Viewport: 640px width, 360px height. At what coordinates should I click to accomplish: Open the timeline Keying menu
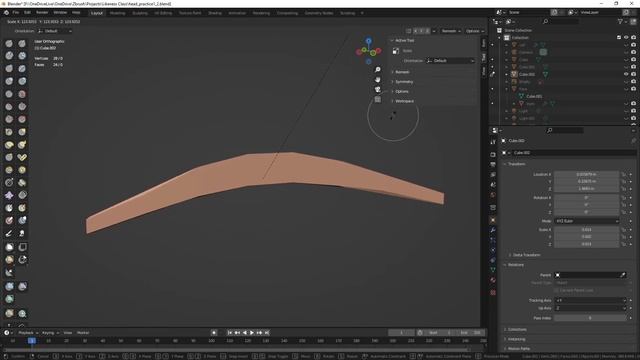[x=50, y=333]
